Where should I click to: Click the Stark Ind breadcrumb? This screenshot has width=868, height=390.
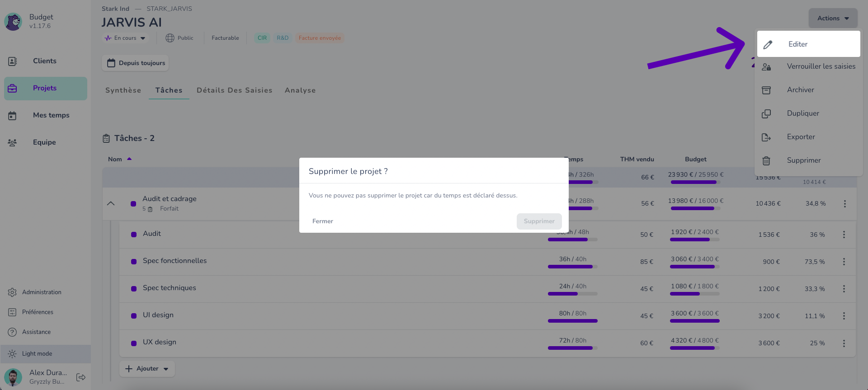pos(115,9)
